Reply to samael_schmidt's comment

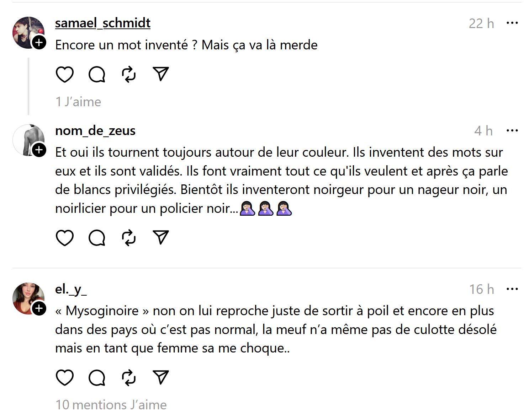pos(97,75)
